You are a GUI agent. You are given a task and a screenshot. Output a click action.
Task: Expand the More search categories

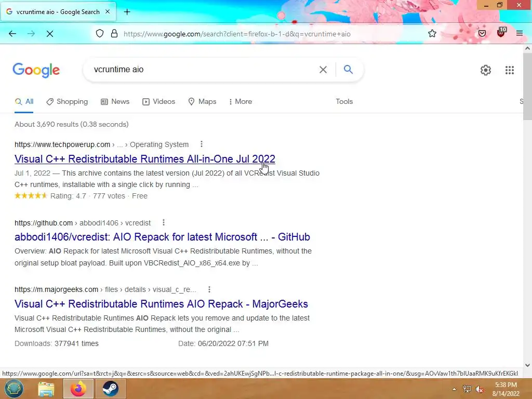coord(240,102)
